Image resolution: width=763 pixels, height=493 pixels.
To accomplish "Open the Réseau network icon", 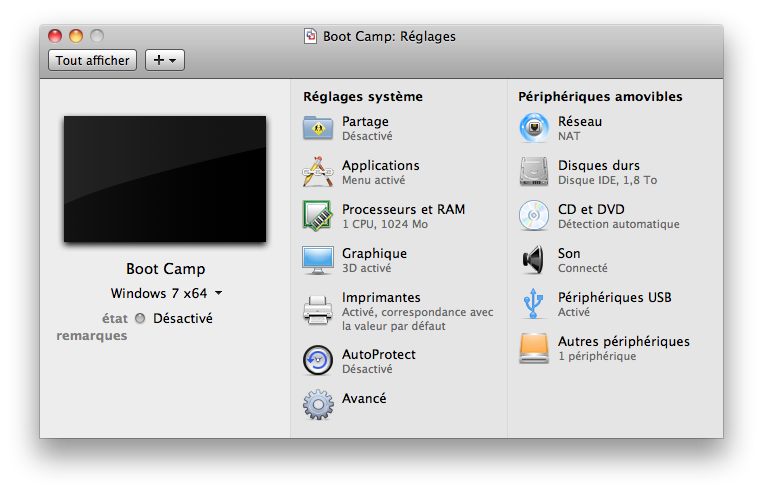I will point(534,128).
